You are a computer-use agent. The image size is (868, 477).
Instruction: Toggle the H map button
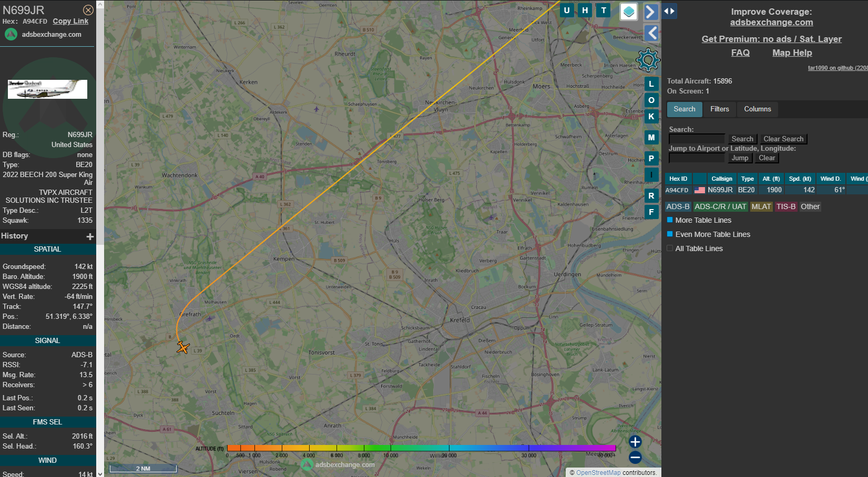(585, 10)
